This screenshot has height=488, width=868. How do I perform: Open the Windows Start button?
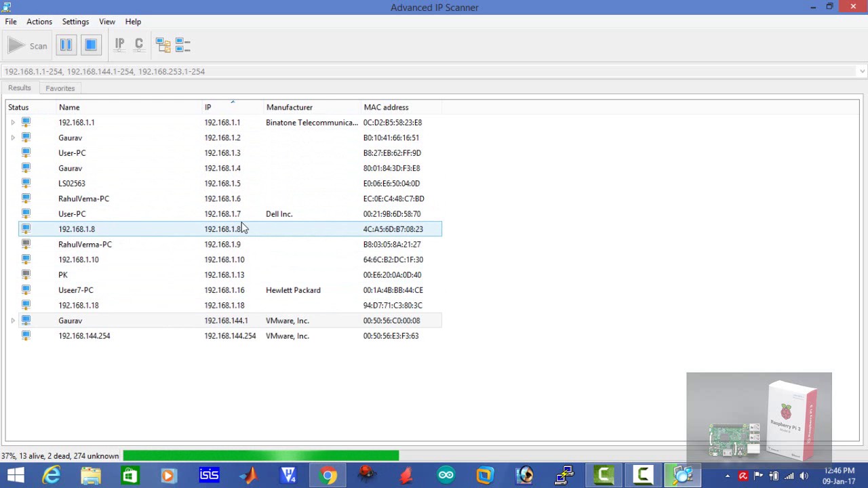(x=15, y=476)
